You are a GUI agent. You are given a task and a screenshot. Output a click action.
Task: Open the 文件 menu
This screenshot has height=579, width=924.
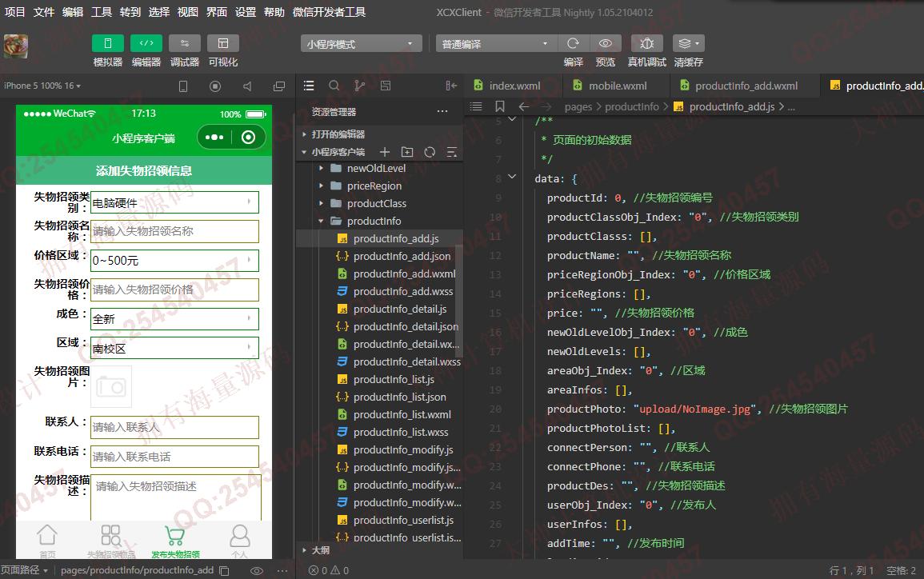point(44,12)
